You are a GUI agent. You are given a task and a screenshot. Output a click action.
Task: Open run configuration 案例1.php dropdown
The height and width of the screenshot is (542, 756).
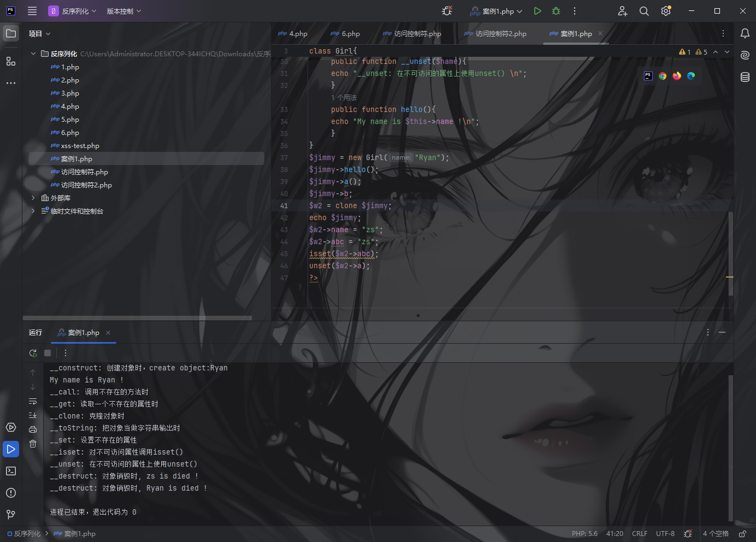496,11
